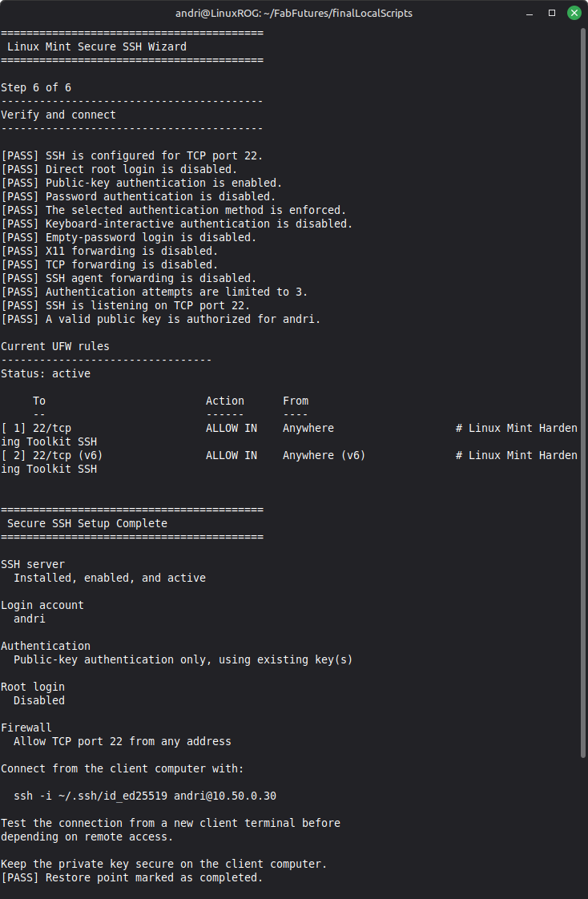Click the '[ 2] 22/tcp (v6)' rule entry
Viewport: 588px width, 899px height.
click(51, 455)
